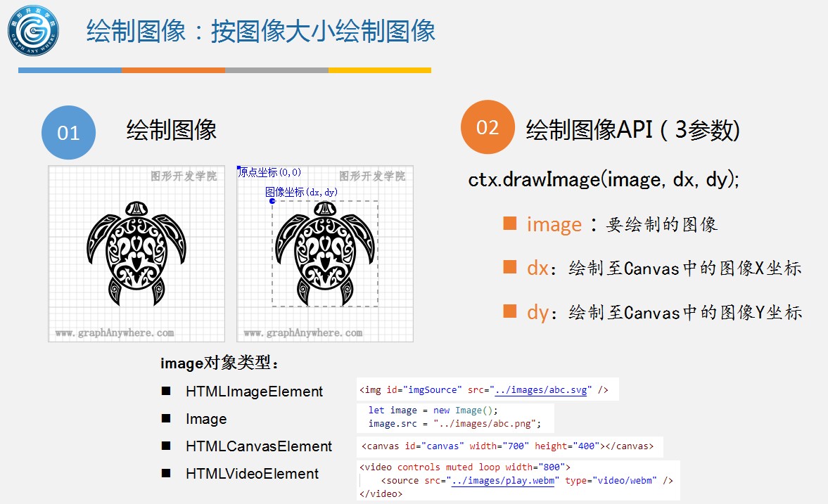828x504 pixels.
Task: Click the orange bullet square before image
Action: pyautogui.click(x=509, y=224)
